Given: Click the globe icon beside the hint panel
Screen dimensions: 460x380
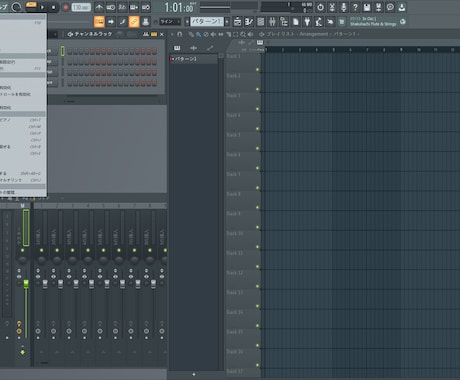Looking at the screenshot, I should pyautogui.click(x=403, y=22).
